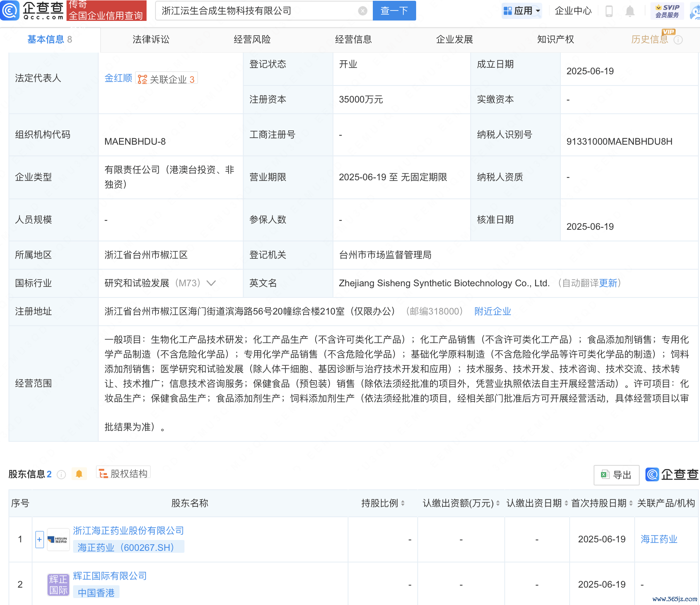Open 辉正国际有限公司 shareholder link
The height and width of the screenshot is (605, 700).
pos(110,576)
